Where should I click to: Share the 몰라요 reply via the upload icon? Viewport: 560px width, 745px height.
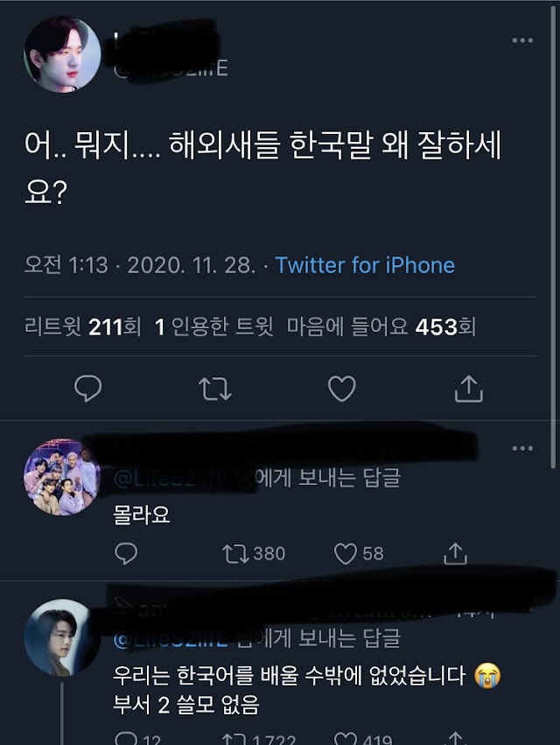tap(456, 553)
